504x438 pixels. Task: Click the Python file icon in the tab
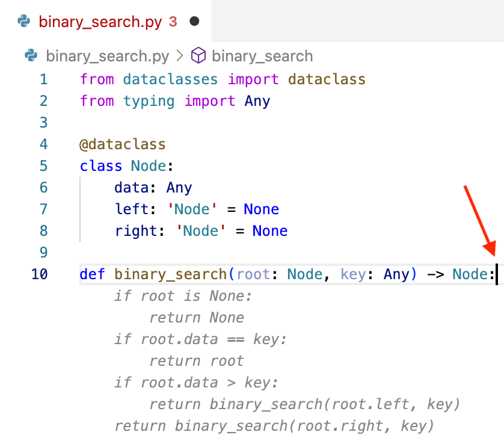[x=24, y=22]
